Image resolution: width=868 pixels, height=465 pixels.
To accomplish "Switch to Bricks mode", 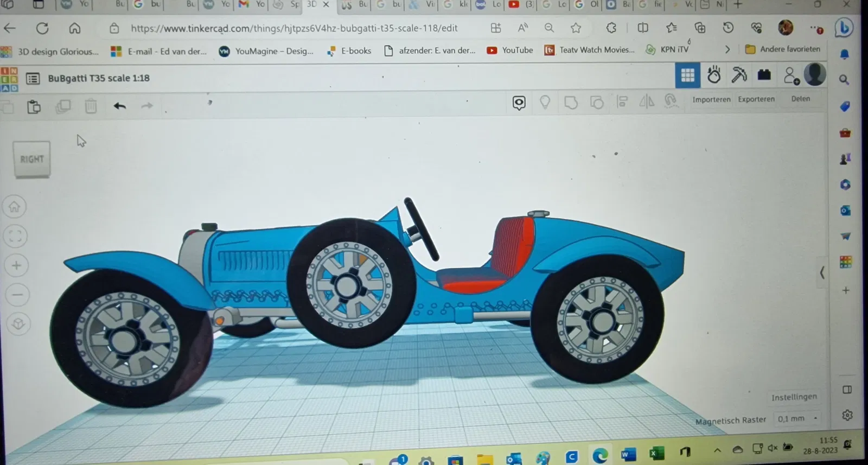I will (764, 75).
